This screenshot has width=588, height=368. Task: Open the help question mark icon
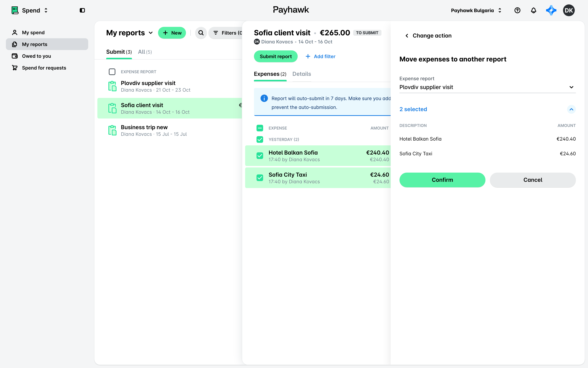(517, 10)
